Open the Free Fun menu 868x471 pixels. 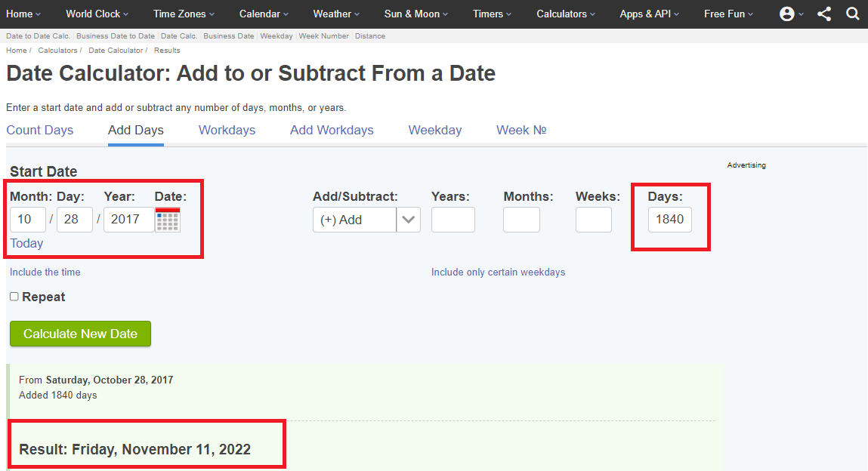click(x=728, y=14)
